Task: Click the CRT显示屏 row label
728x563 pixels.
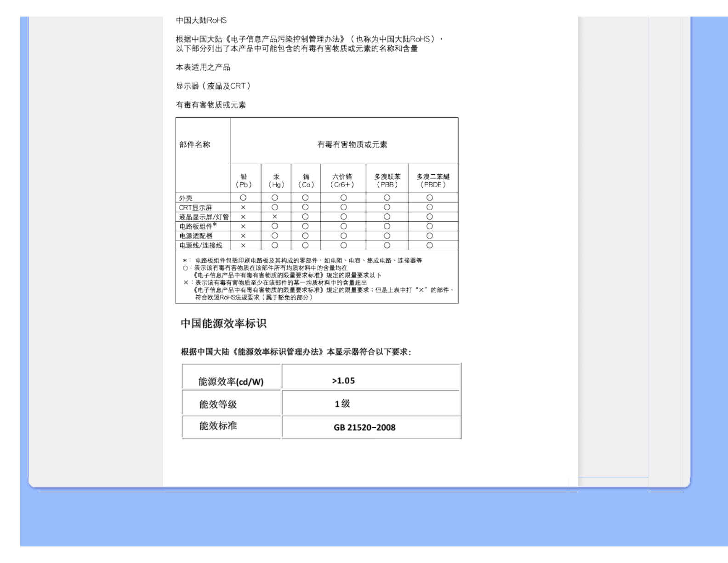Action: coord(195,208)
